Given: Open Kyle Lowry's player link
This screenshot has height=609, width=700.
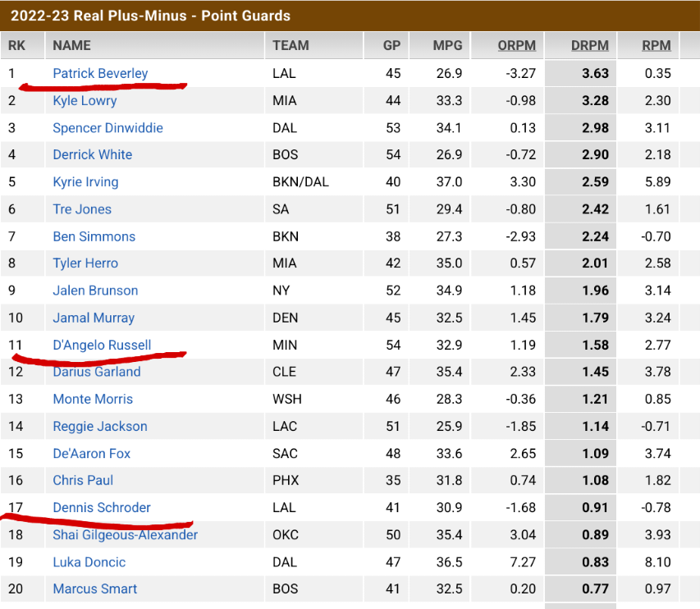Looking at the screenshot, I should (85, 100).
